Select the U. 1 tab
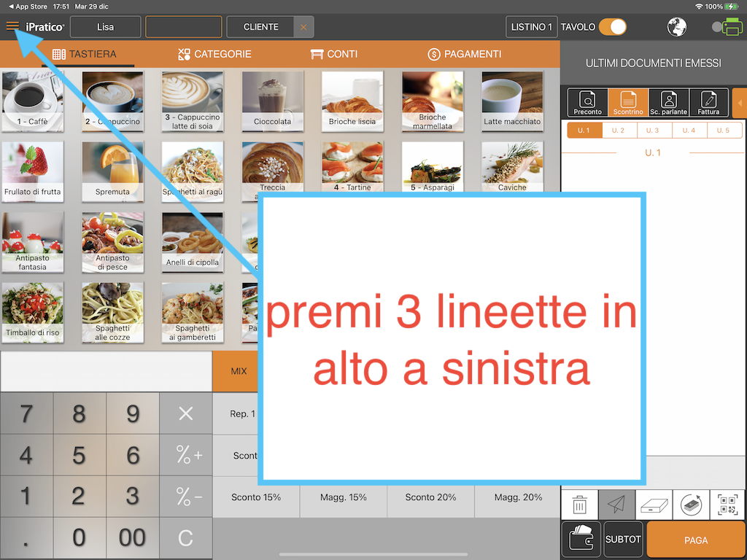 pos(584,130)
